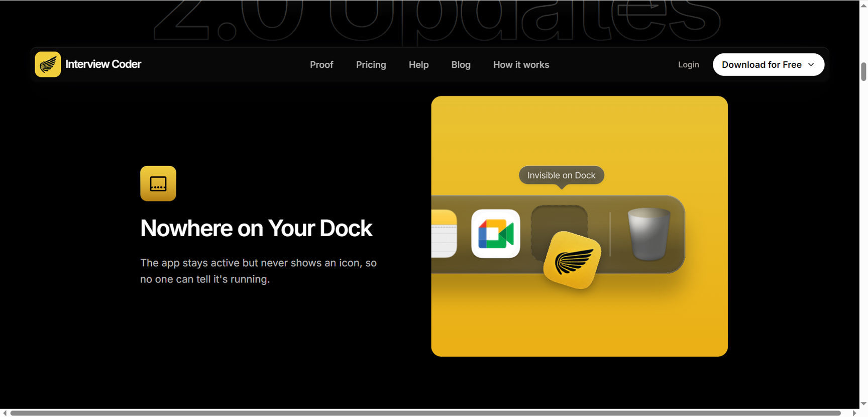Screen dimensions: 868x417
Task: Click the Interview Coder wing logo icon
Action: click(48, 64)
